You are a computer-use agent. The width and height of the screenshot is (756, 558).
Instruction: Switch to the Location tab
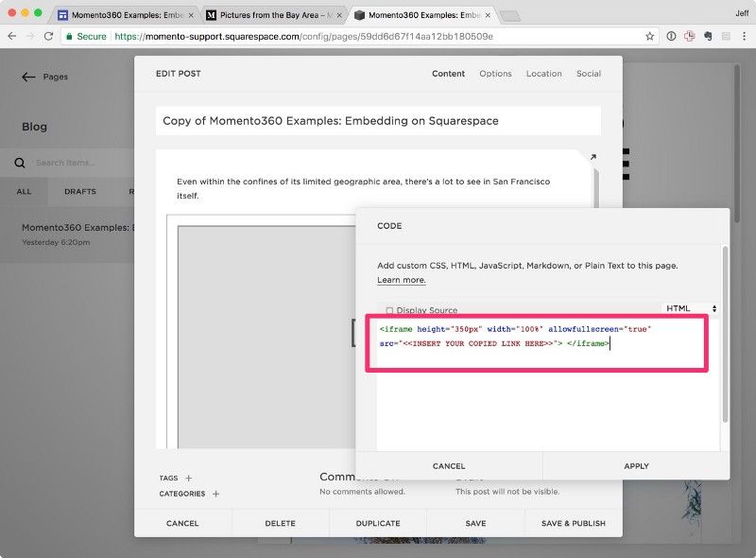544,74
